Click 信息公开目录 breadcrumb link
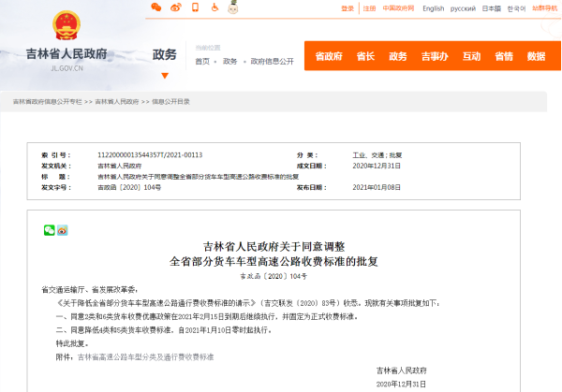Viewport: 562px width, 392px height. 170,102
